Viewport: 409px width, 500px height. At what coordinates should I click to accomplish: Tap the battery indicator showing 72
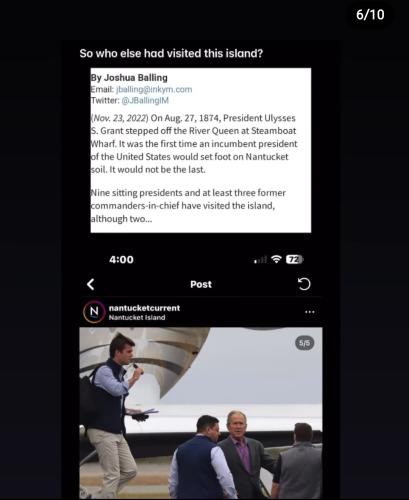point(295,259)
